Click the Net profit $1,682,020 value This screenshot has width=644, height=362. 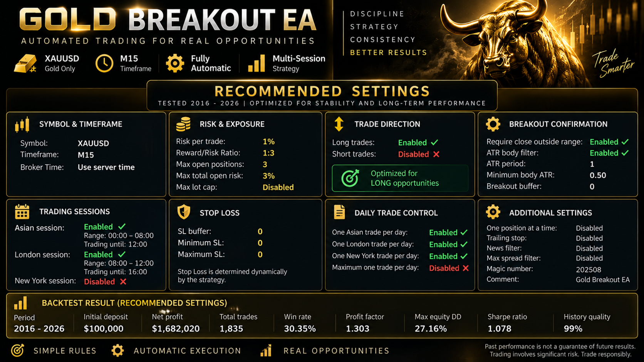176,329
